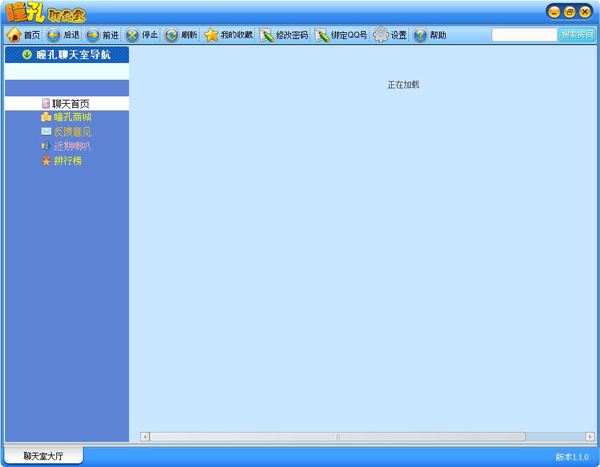This screenshot has height=467, width=600.
Task: Open 设置 settings gear
Action: (x=390, y=35)
